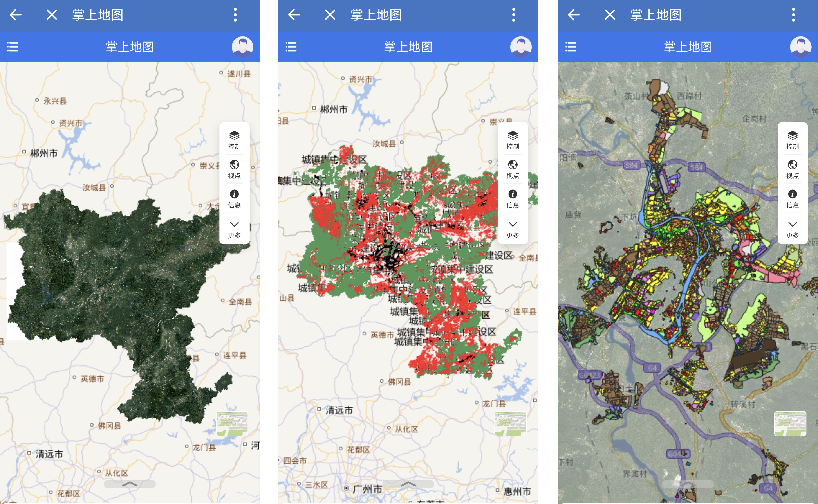Tap the X close icon in the middle screen
This screenshot has width=818, height=504.
[330, 15]
